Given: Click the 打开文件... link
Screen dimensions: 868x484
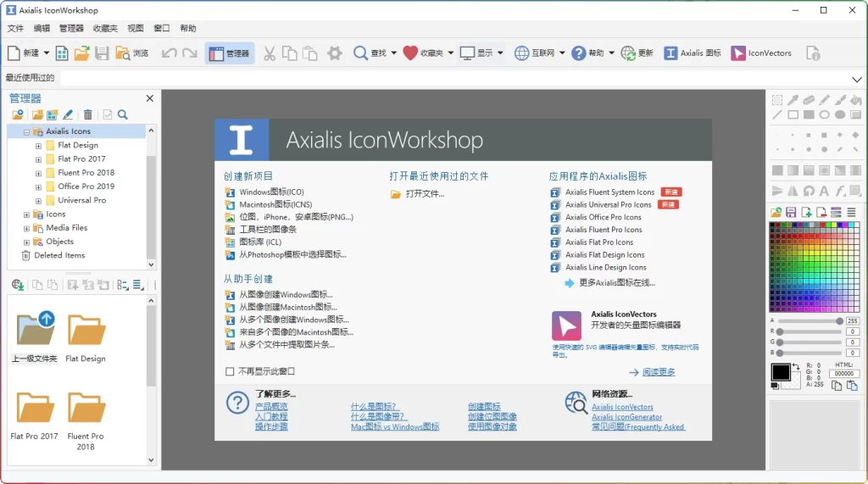Looking at the screenshot, I should pos(426,194).
